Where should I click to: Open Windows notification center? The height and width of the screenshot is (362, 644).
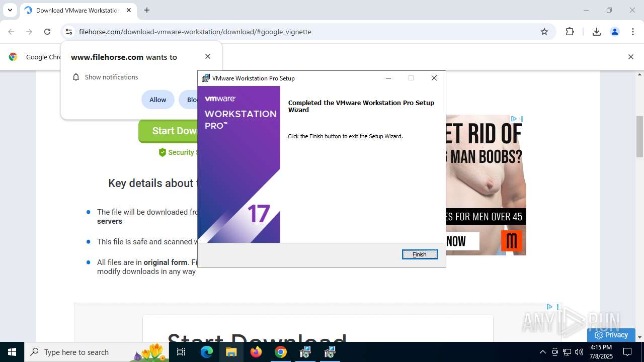coord(628,352)
